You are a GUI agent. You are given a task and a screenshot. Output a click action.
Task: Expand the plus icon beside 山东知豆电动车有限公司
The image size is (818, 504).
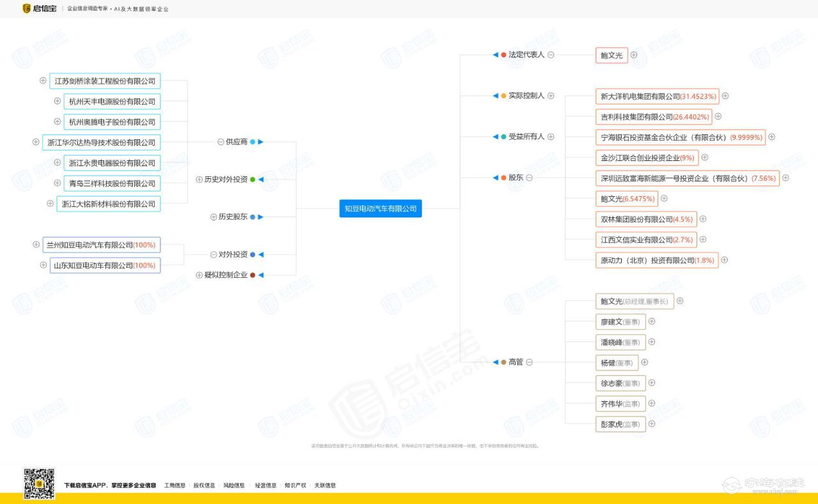[43, 264]
